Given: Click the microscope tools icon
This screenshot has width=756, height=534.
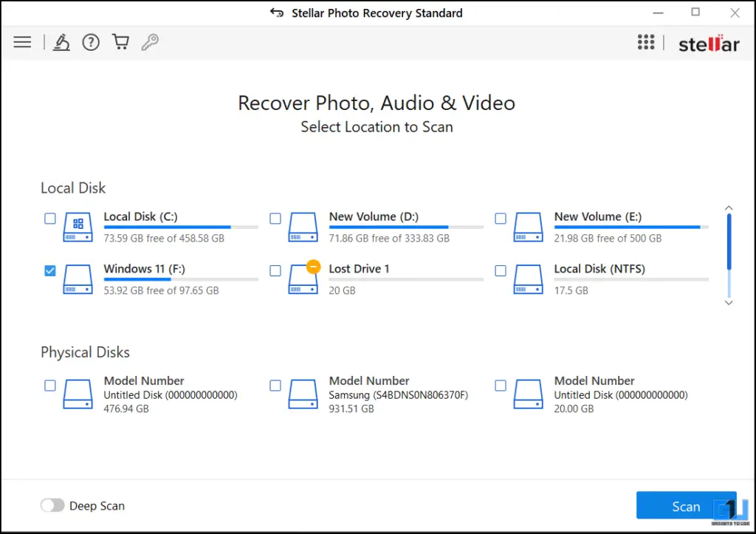Looking at the screenshot, I should point(61,42).
